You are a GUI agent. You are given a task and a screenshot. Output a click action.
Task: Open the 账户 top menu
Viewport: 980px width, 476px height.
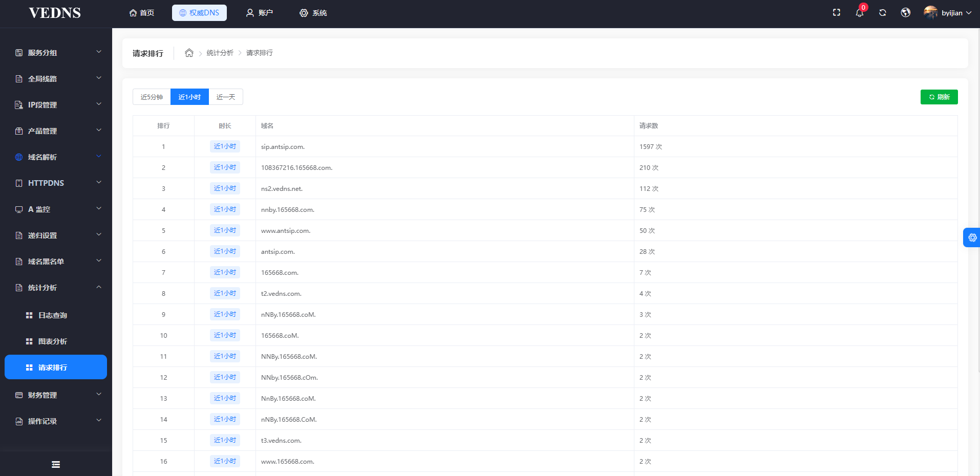point(259,13)
